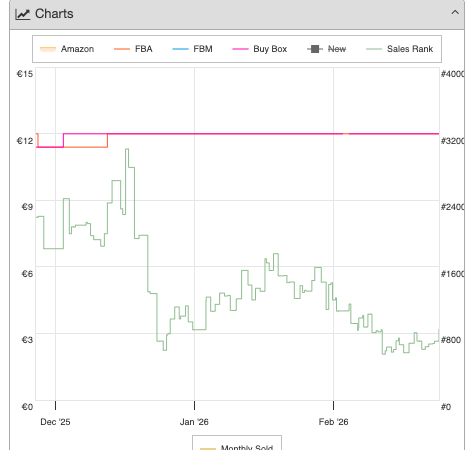
Task: Click the €12 price axis label
Action: point(25,141)
